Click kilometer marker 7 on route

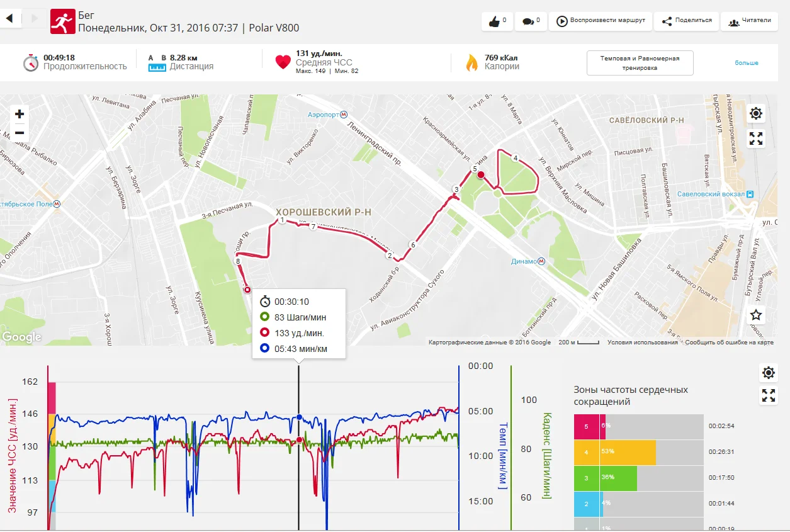[313, 227]
